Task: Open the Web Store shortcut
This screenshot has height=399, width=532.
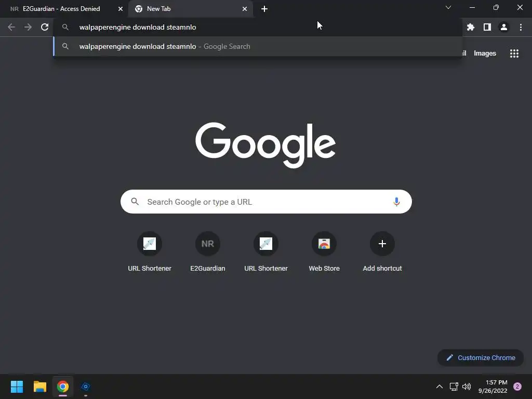Action: click(324, 252)
